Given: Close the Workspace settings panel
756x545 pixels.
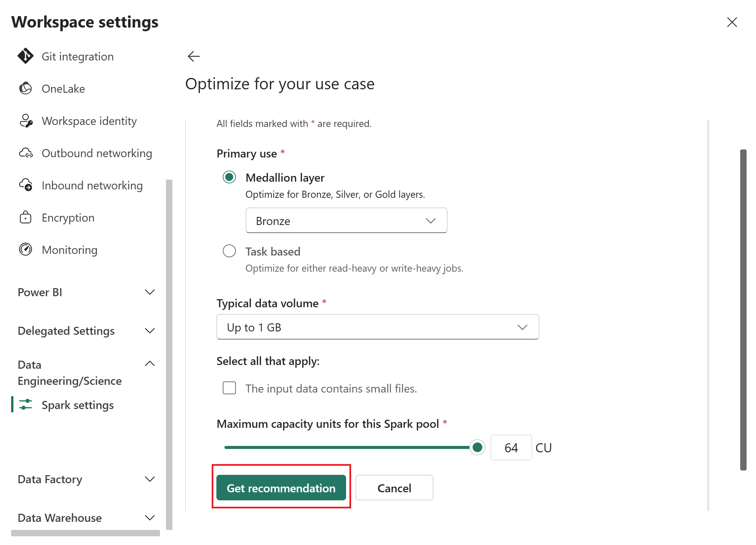Looking at the screenshot, I should tap(732, 22).
